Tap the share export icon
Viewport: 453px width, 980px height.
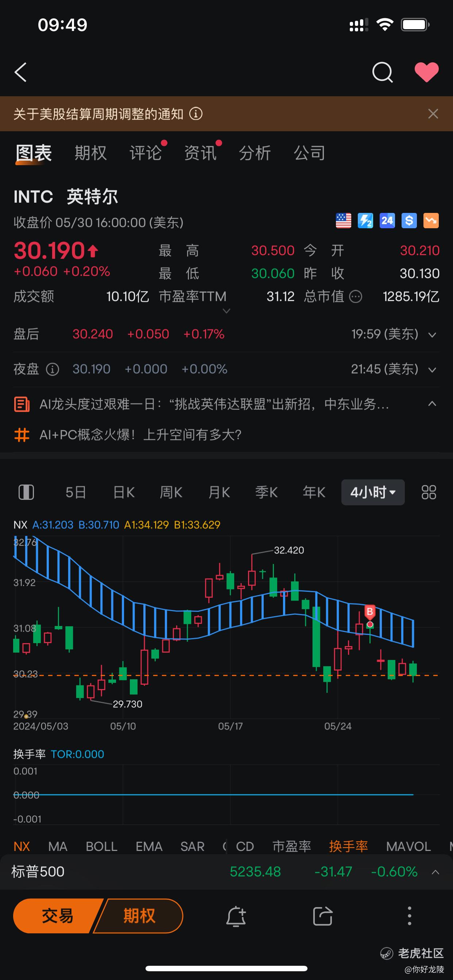322,916
